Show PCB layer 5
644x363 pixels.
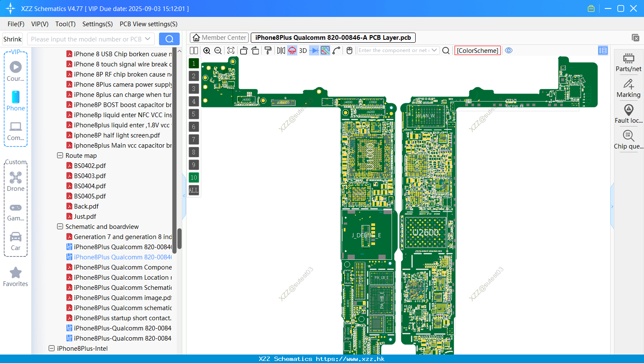pos(194,114)
